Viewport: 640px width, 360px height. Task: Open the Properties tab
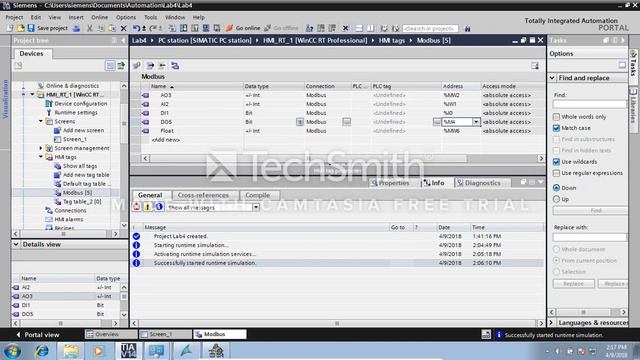(x=390, y=183)
